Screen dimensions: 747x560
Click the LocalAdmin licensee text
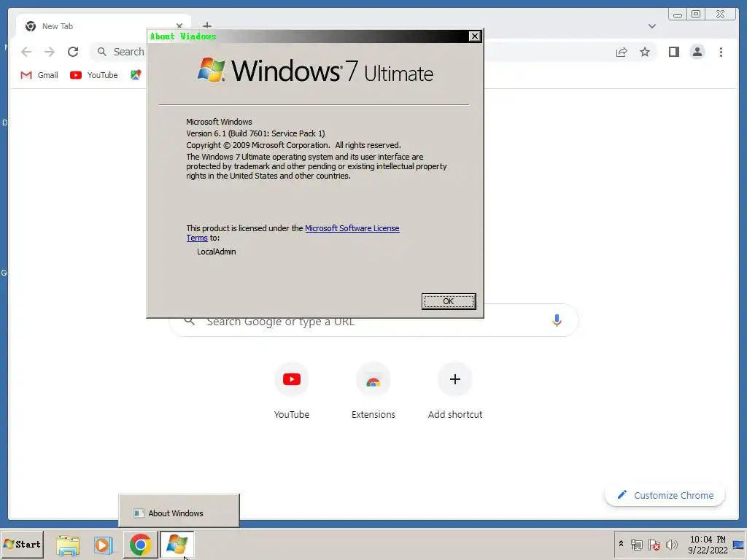pyautogui.click(x=216, y=252)
